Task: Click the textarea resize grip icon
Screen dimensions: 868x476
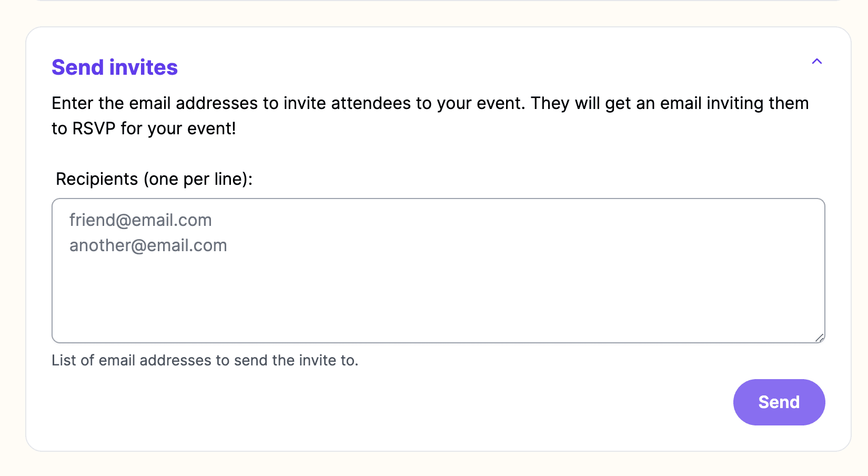Action: click(820, 338)
